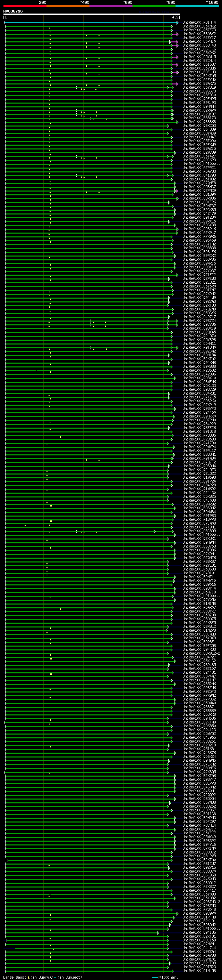
Task: Click the UniRef100_P28583 label
Action: (x=199, y=439)
